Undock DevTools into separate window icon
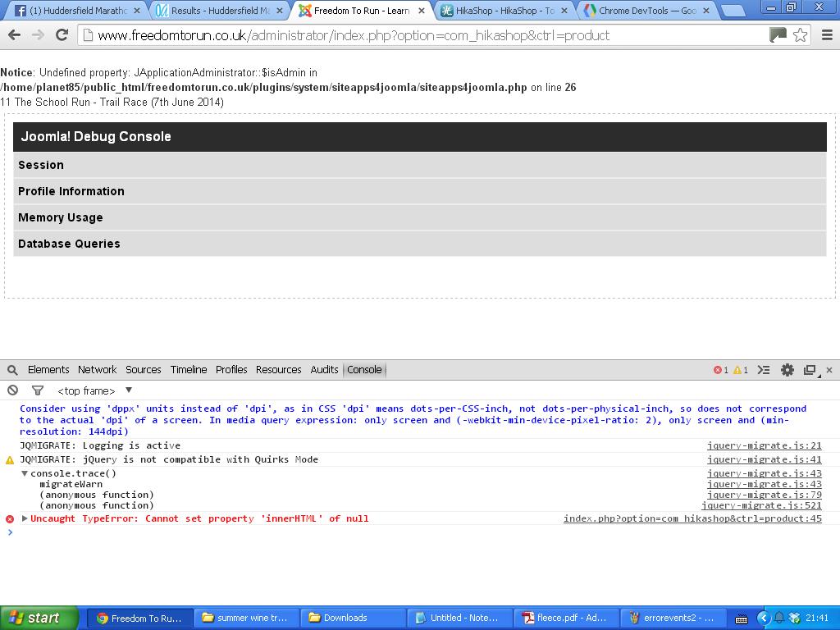The image size is (840, 630). [810, 370]
